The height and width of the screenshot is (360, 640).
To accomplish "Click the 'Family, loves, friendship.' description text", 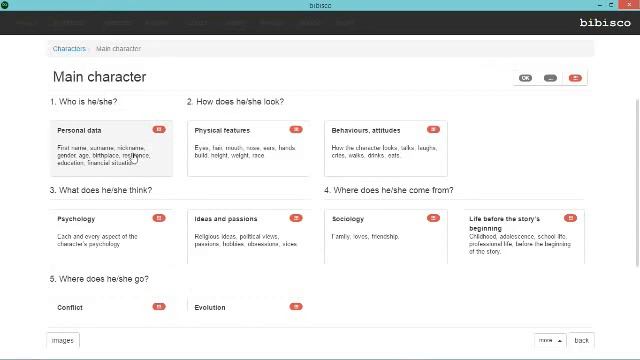I will [365, 236].
